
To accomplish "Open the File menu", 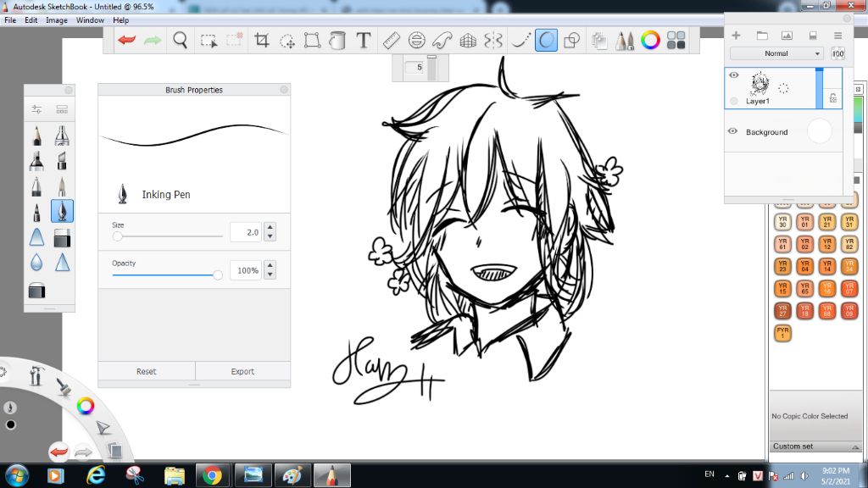I will [x=10, y=20].
